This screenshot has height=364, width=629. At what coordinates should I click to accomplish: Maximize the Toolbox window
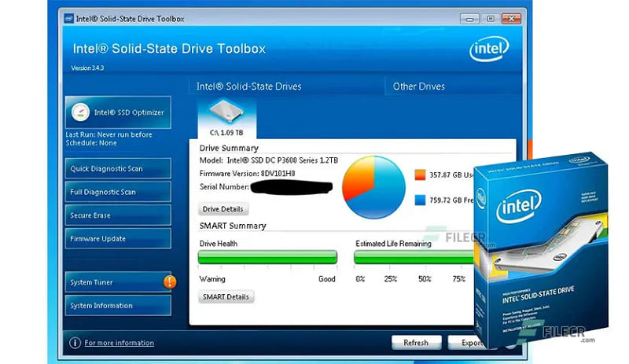(x=490, y=18)
